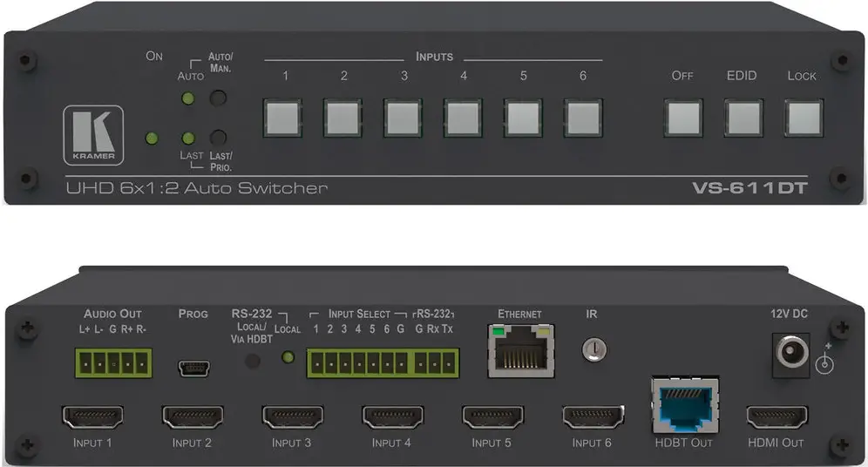Select input 3 button on front panel

pos(403,118)
